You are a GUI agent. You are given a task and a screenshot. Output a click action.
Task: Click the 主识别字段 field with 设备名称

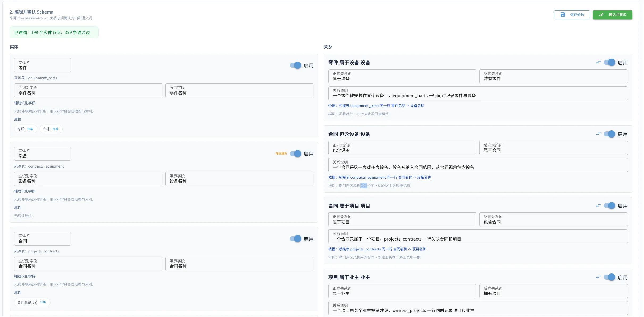[88, 179]
